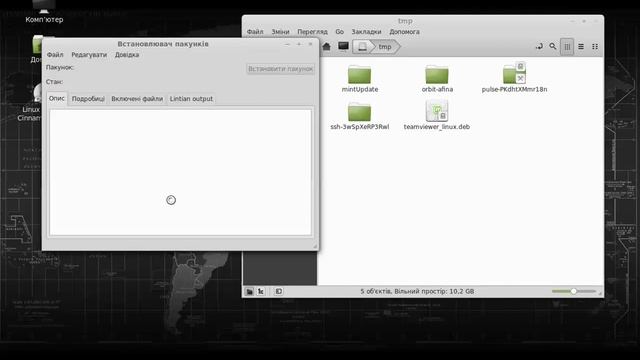Screen dimensions: 640x360
Task: Click the Комп'ютер desktop icon
Action: 44,12
